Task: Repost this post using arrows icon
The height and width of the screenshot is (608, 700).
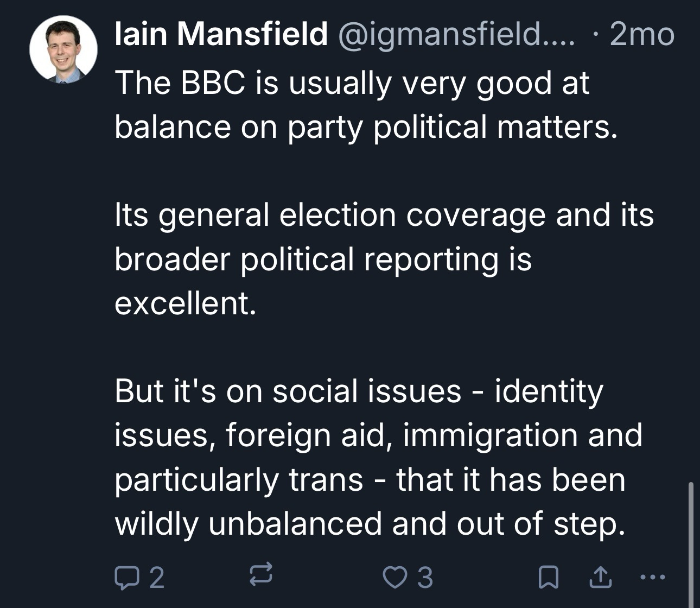Action: coord(260,575)
